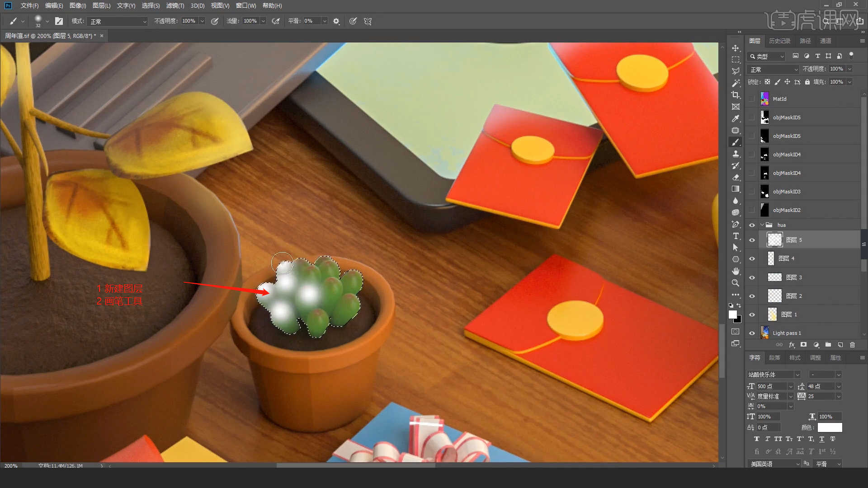The height and width of the screenshot is (488, 868).
Task: Switch to the 通道 tab
Action: (826, 41)
